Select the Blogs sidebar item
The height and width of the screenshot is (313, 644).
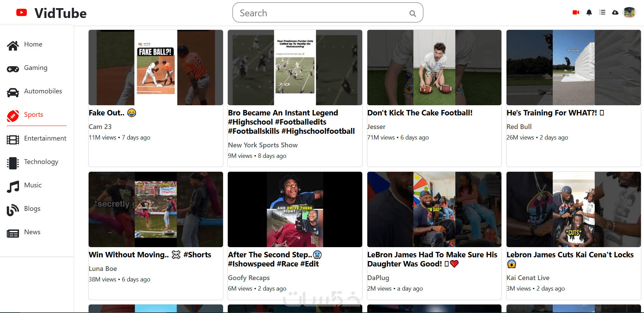click(32, 209)
